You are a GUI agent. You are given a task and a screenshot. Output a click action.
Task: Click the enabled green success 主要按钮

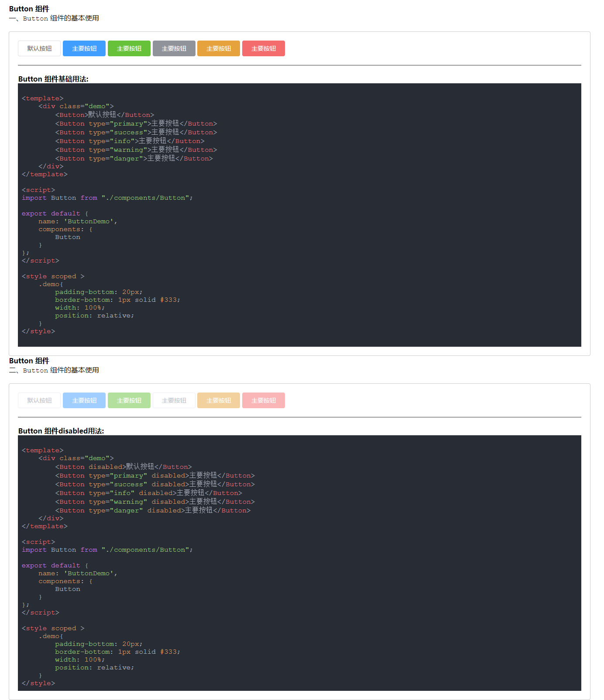click(x=129, y=48)
